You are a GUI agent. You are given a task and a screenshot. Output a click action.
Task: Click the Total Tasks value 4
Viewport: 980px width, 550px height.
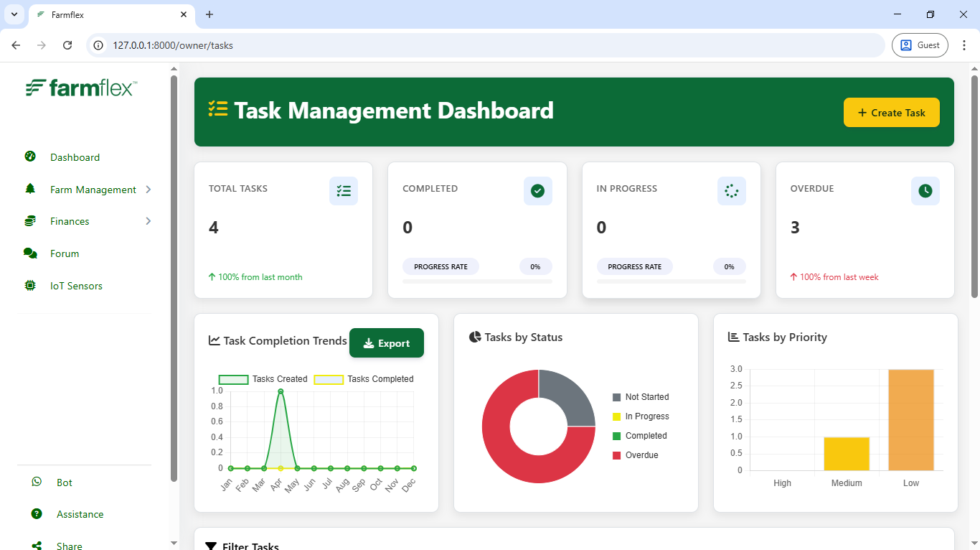214,228
